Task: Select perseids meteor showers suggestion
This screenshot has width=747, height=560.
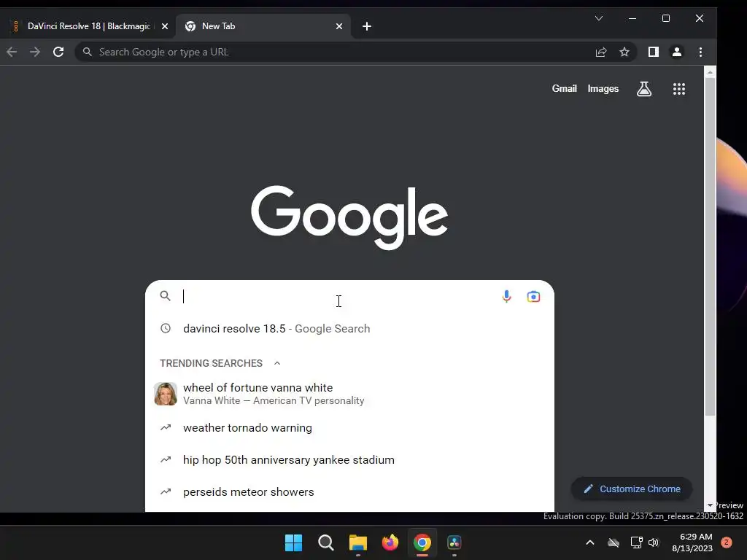Action: [350, 492]
